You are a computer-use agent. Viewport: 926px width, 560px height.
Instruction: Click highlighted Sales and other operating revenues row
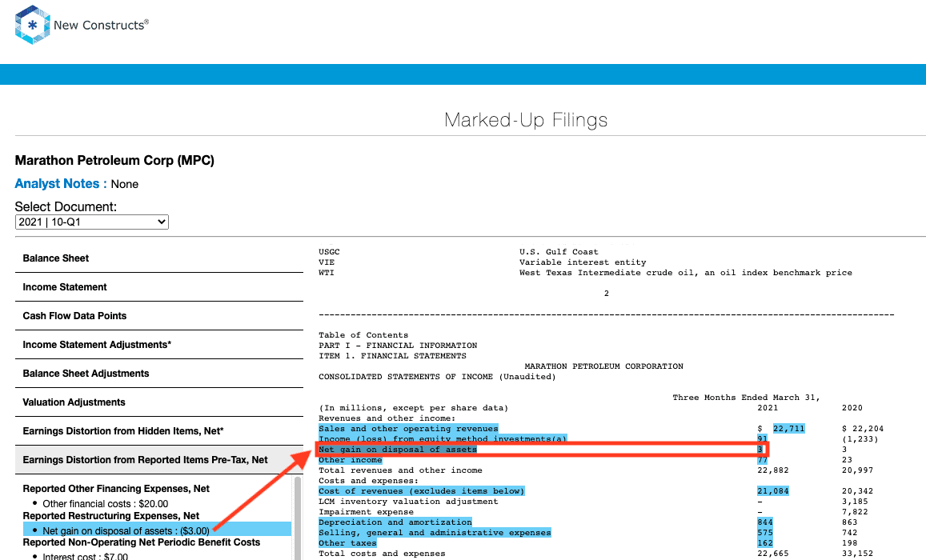click(409, 429)
